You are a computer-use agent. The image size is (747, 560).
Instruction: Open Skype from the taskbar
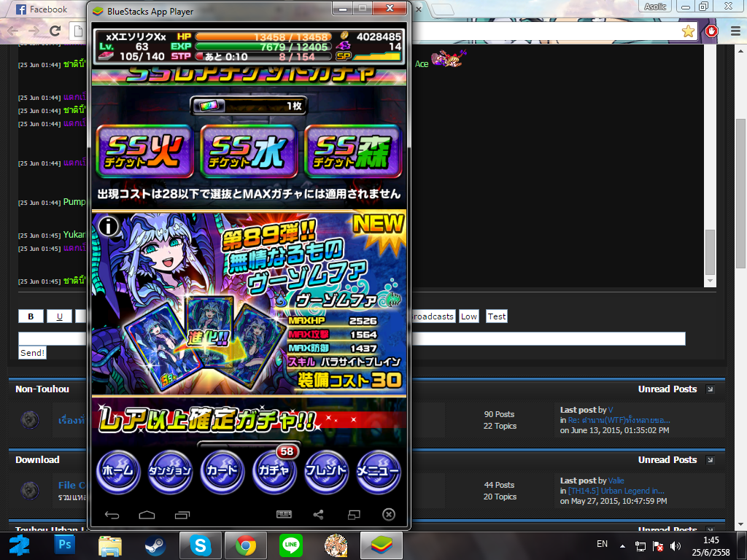pyautogui.click(x=200, y=545)
